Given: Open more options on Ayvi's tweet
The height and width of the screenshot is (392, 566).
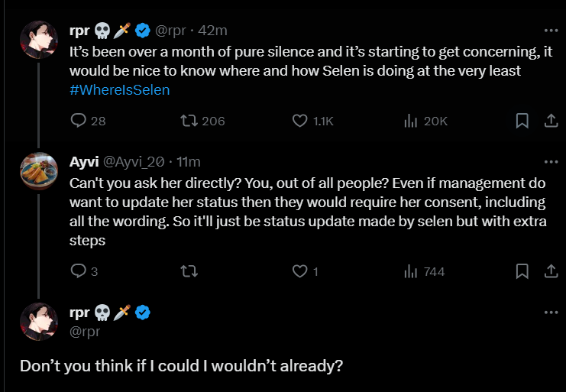Looking at the screenshot, I should 550,162.
